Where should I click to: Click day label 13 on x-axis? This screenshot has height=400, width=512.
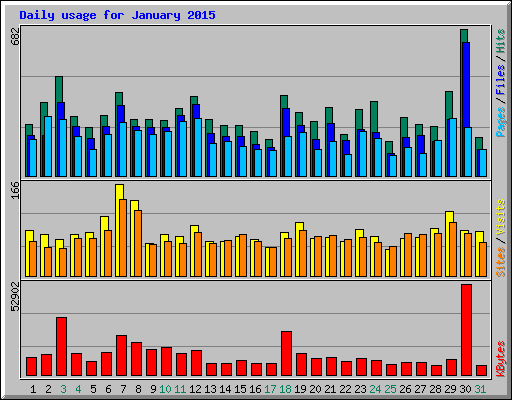[210, 389]
